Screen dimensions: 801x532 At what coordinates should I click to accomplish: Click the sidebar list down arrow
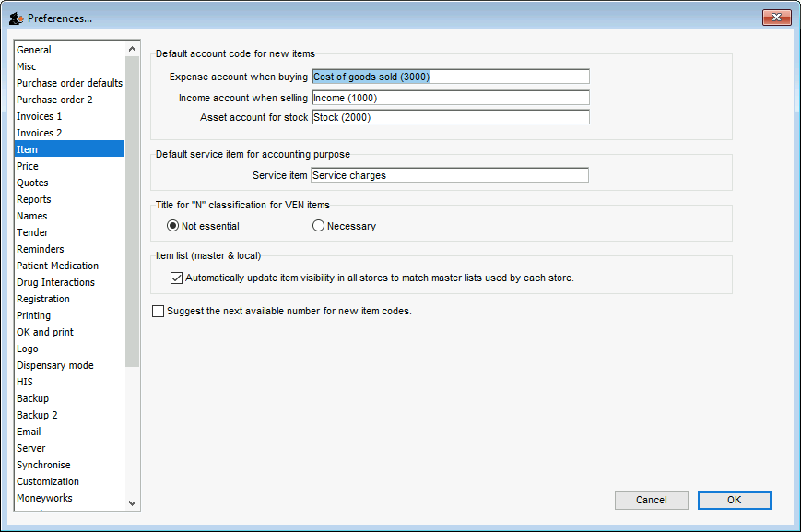click(133, 502)
